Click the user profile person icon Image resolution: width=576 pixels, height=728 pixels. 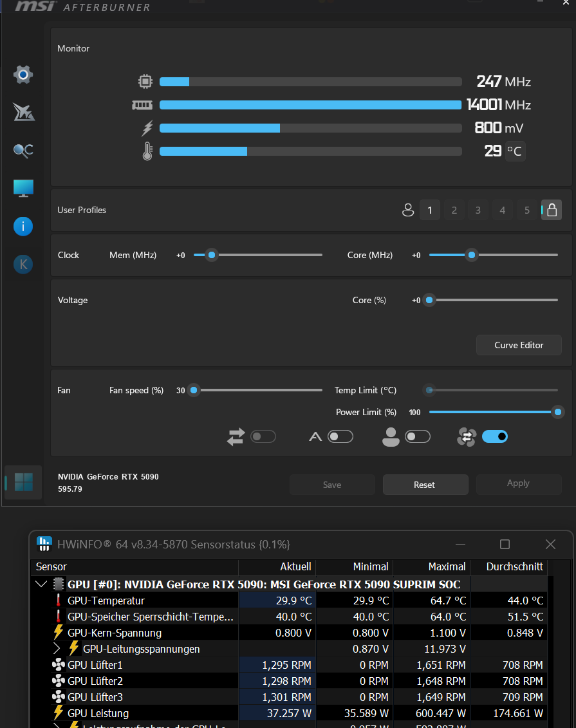pyautogui.click(x=408, y=210)
